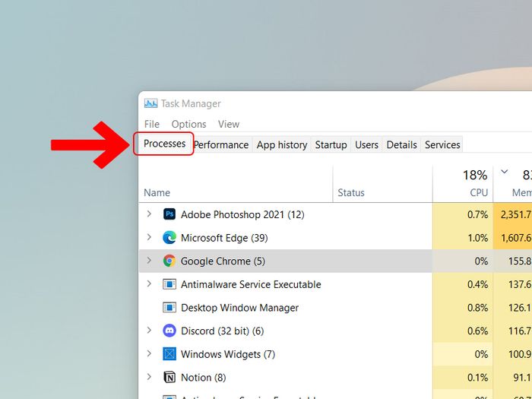Click the Adobe Photoshop 2021 icon

tap(169, 214)
